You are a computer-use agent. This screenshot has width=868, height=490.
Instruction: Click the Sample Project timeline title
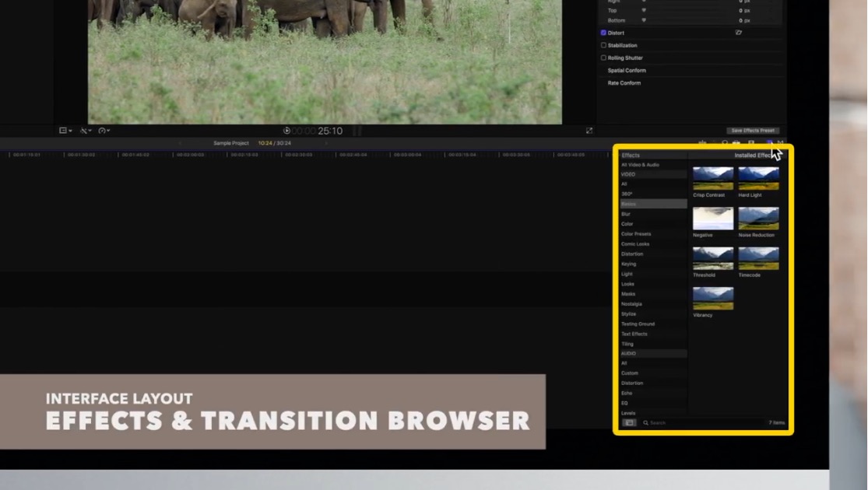tap(231, 143)
